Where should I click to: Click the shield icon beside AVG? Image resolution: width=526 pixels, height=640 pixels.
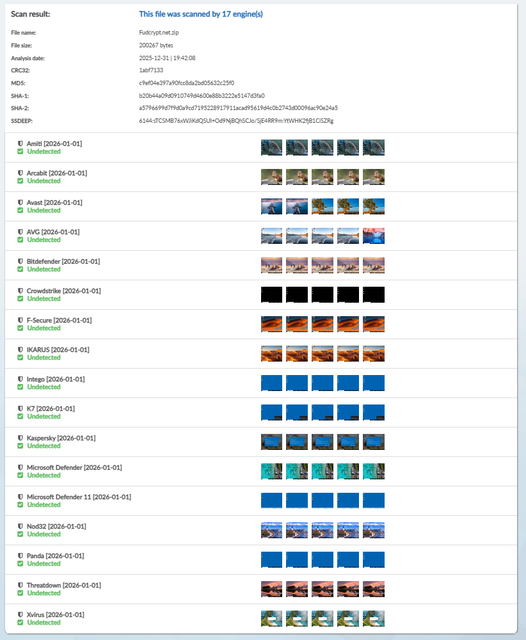20,232
